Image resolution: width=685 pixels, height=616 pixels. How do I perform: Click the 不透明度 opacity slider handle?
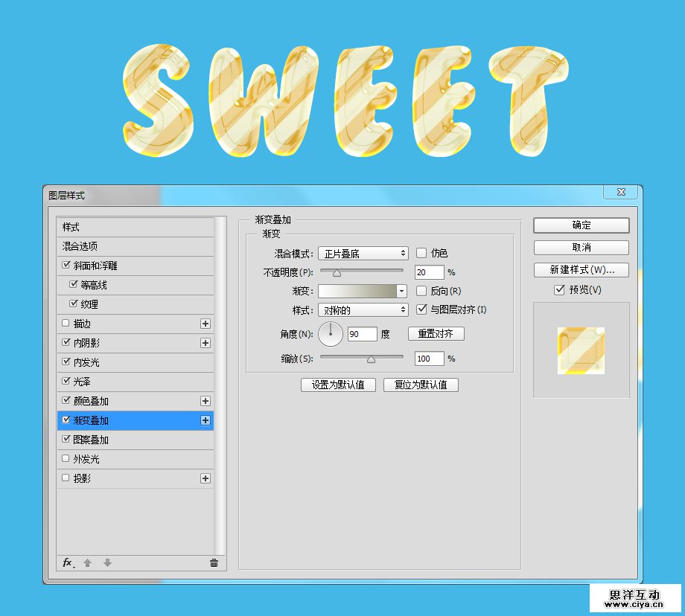click(x=337, y=273)
